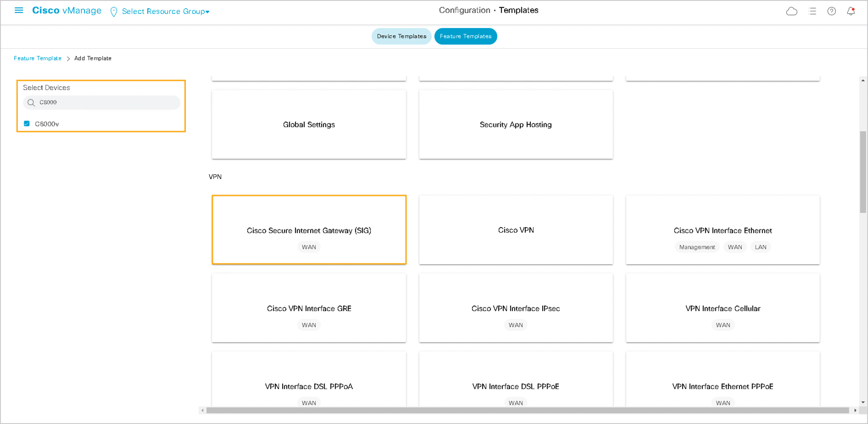The height and width of the screenshot is (424, 868).
Task: Open VPN Interface DSL PPPoA template
Action: [309, 380]
